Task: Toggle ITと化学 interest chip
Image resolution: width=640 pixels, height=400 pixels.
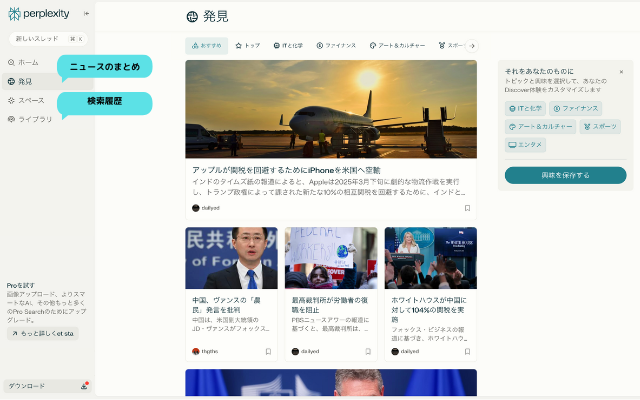Action: click(x=525, y=109)
